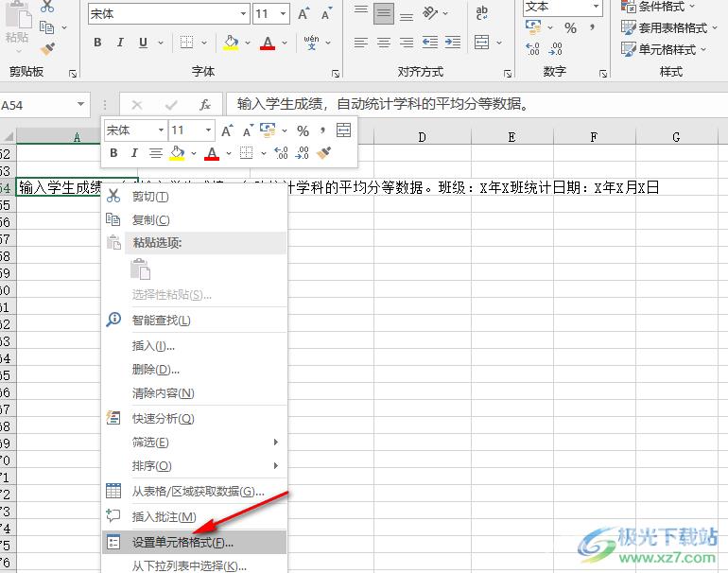Viewport: 728px width, 573px height.
Task: Click the fx insert function icon
Action: tap(205, 105)
